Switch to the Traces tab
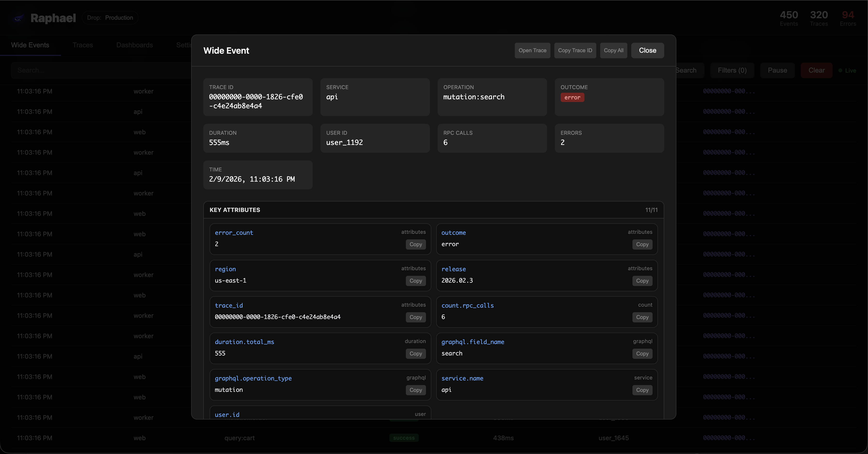The width and height of the screenshot is (868, 454). pos(82,45)
